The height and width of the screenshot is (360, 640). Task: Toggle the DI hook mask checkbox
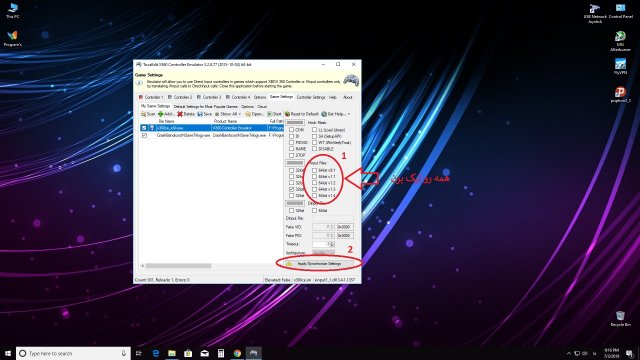point(291,136)
